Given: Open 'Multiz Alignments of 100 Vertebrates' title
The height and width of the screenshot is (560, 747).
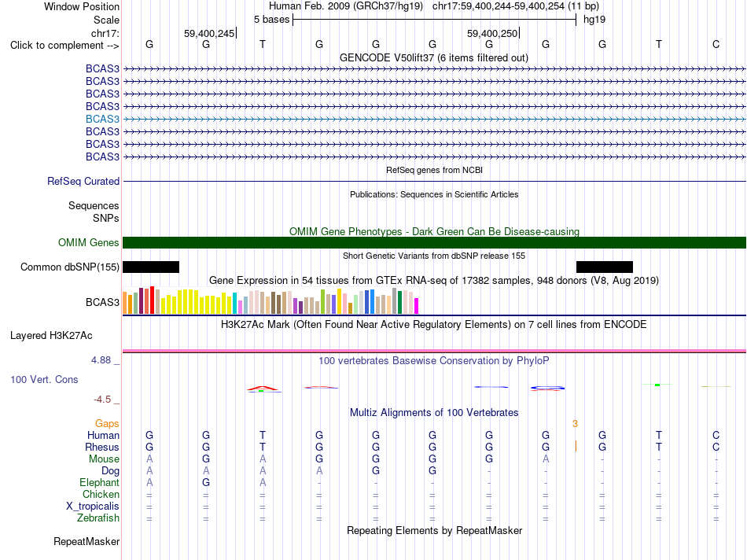Looking at the screenshot, I should tap(434, 413).
